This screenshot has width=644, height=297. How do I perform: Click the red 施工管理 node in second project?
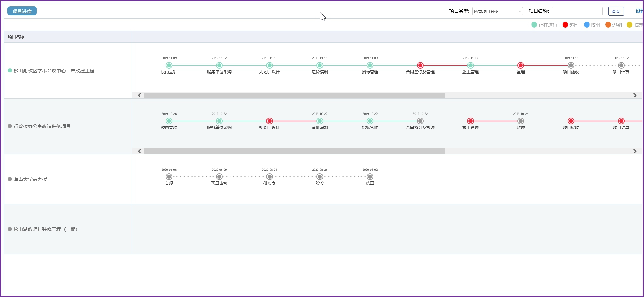(x=470, y=121)
